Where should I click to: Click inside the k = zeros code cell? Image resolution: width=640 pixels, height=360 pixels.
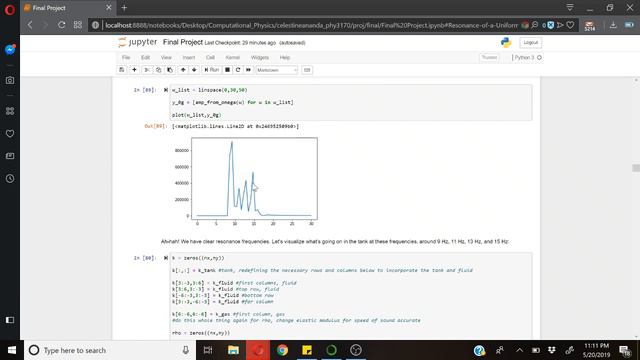tap(351, 296)
